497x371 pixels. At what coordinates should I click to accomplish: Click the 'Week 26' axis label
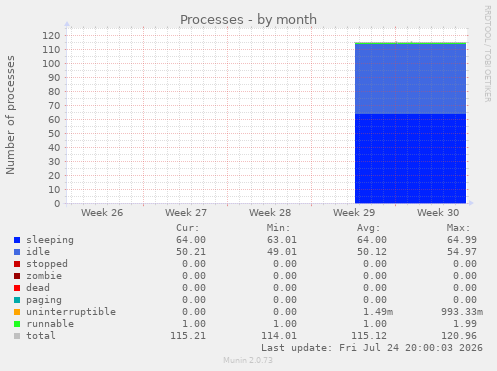coord(102,213)
